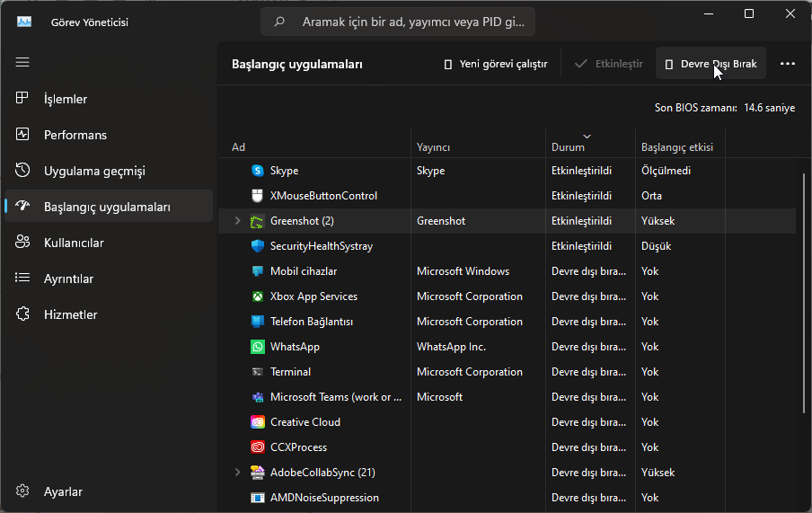Click the Task Manager app icon in title bar
This screenshot has width=812, height=513.
point(24,22)
